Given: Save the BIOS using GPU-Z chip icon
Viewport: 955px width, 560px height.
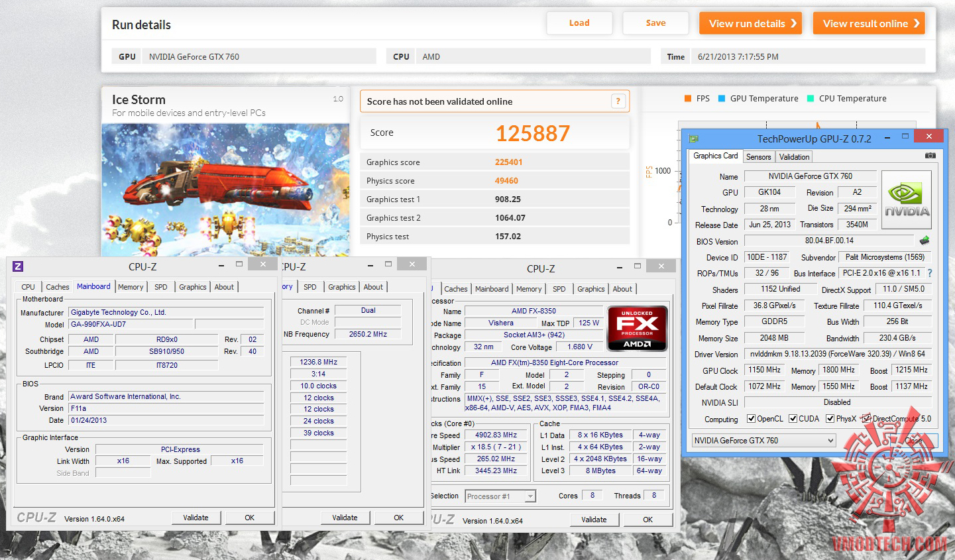Looking at the screenshot, I should pos(925,241).
